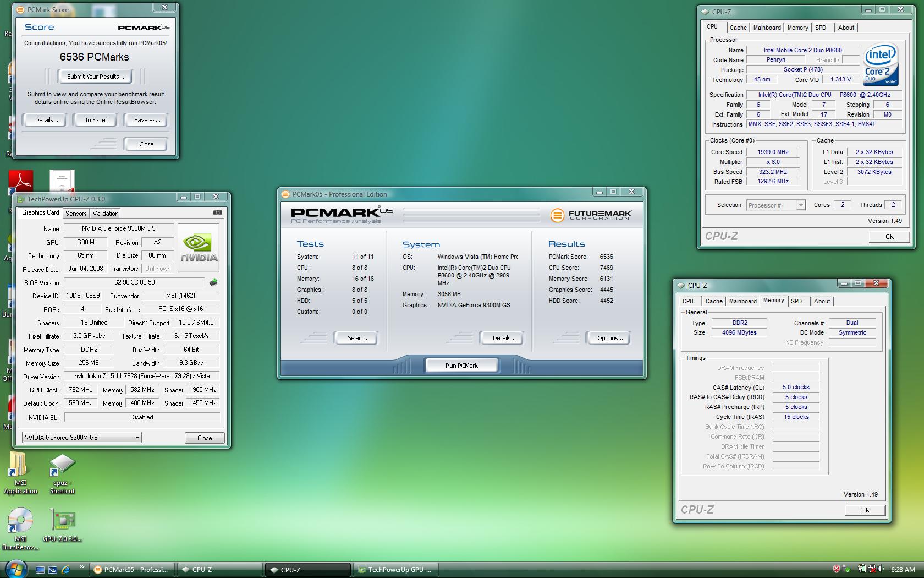Click the 6:28 AM taskbar clock
Image resolution: width=924 pixels, height=578 pixels.
(903, 570)
